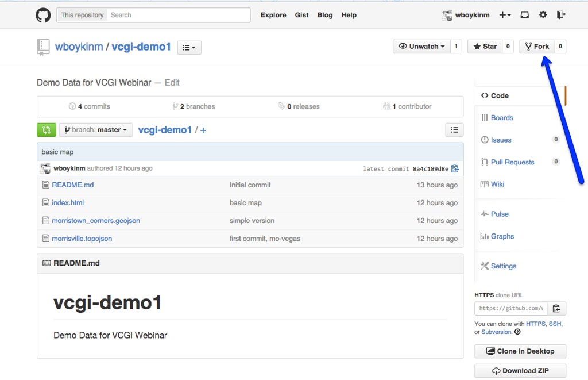The height and width of the screenshot is (380, 588).
Task: Click the wboykinm avatar in header
Action: 447,15
